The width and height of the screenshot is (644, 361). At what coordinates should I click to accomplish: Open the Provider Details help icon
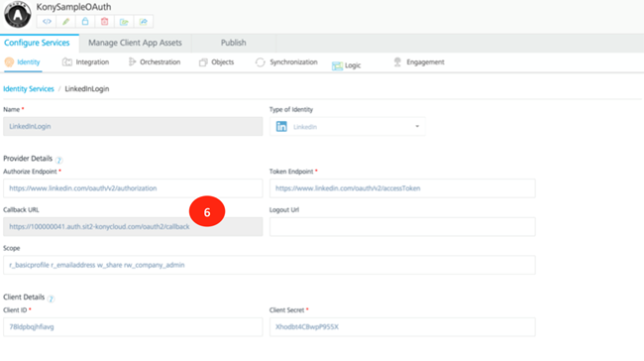click(x=58, y=160)
